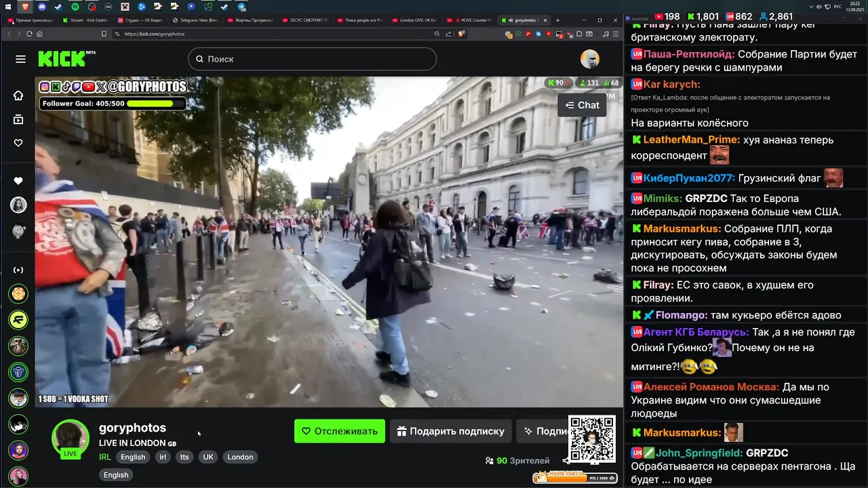The width and height of the screenshot is (868, 488).
Task: Click the tts tag
Action: (x=184, y=457)
